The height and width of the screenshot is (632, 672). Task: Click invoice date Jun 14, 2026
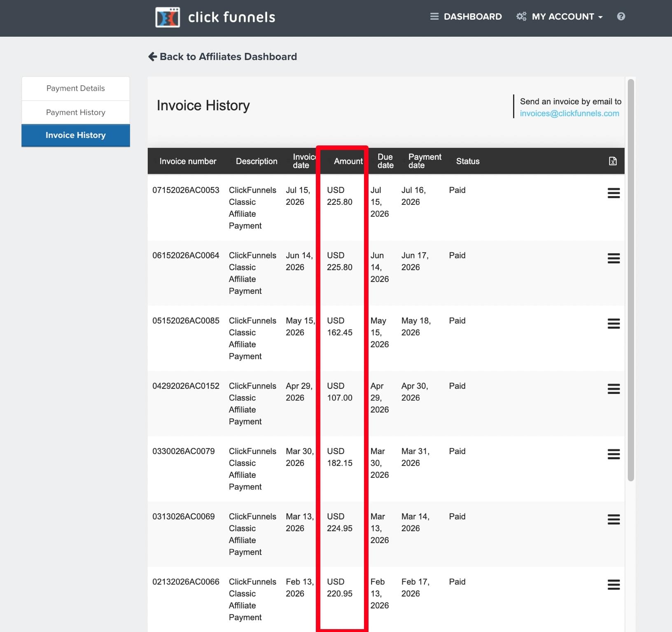(299, 261)
